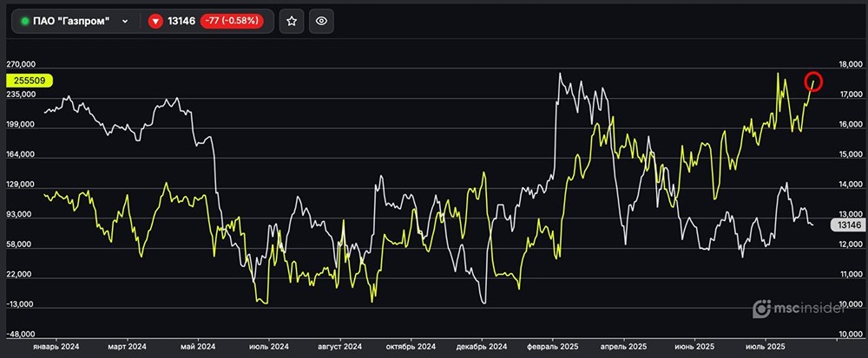
Task: Click the star favorite icon
Action: point(293,21)
